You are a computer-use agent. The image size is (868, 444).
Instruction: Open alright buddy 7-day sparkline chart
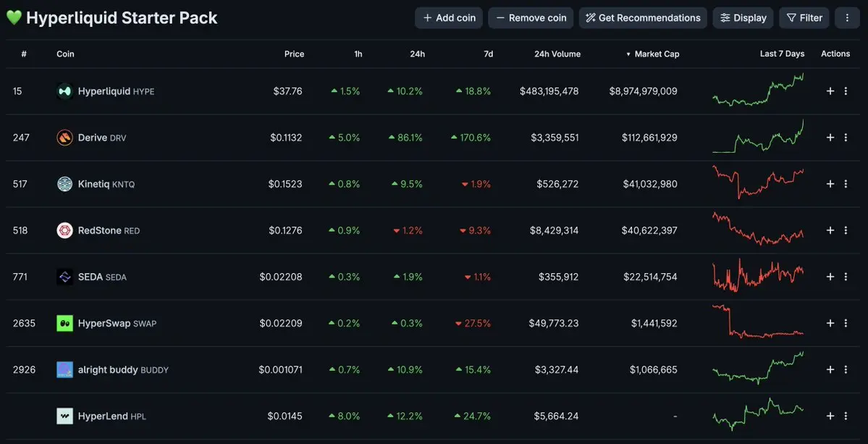pos(758,368)
